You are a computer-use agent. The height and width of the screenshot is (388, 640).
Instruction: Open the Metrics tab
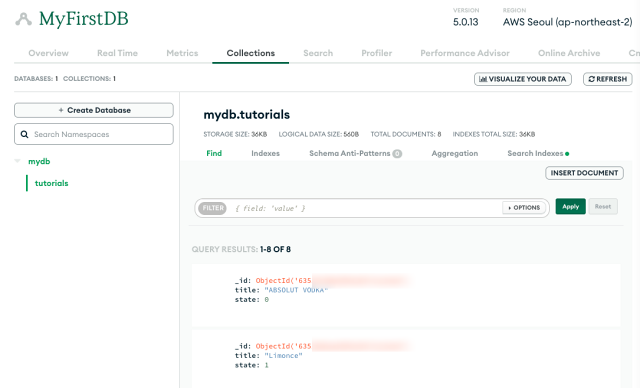[182, 53]
